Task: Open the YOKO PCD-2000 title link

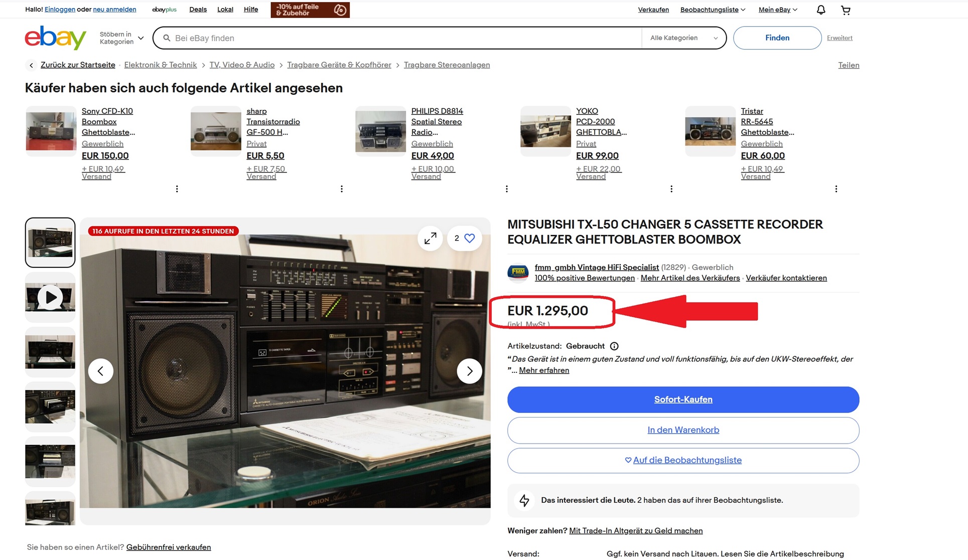Action: pos(601,122)
